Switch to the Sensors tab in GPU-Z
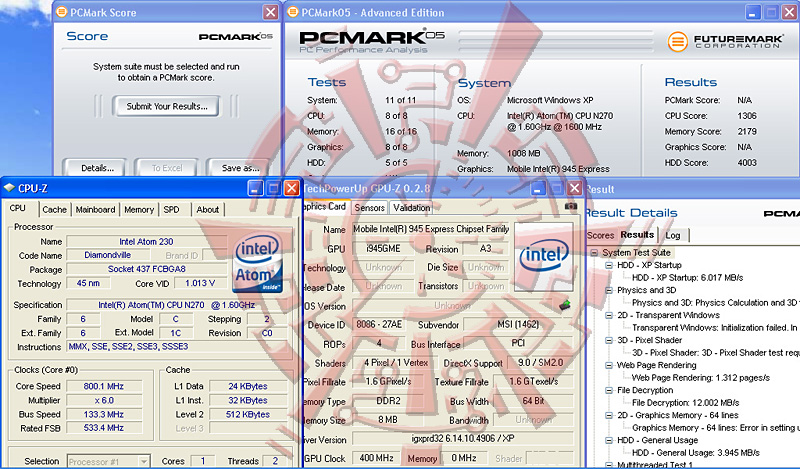800x469 pixels. pyautogui.click(x=369, y=208)
